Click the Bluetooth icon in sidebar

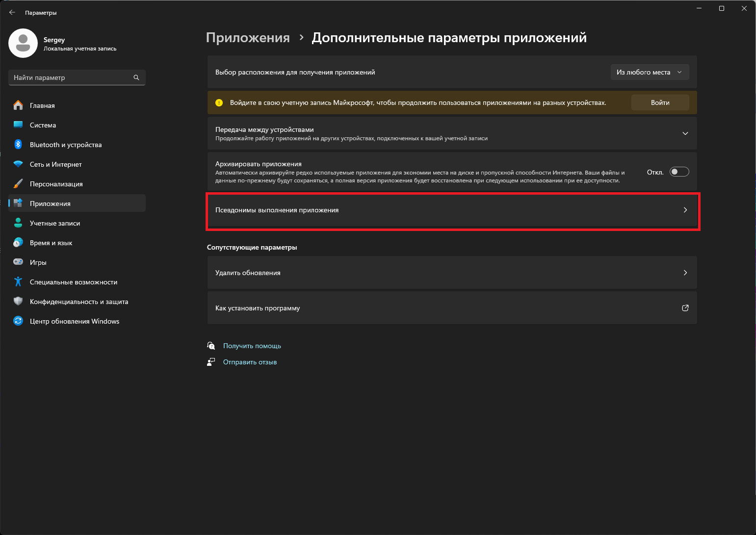pyautogui.click(x=18, y=145)
